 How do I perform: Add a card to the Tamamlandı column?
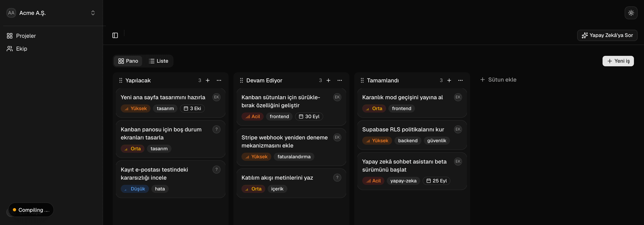click(x=449, y=80)
